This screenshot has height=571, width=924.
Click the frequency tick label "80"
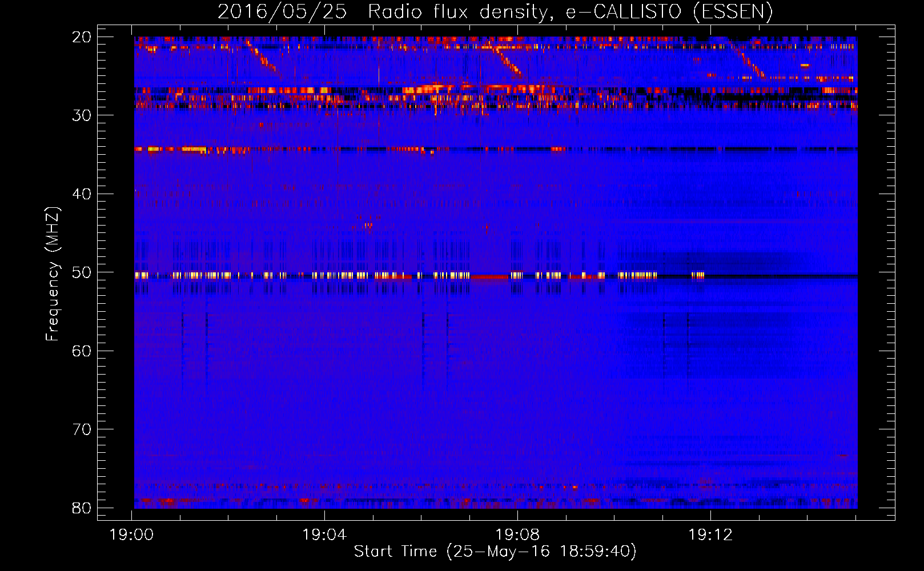tap(82, 508)
